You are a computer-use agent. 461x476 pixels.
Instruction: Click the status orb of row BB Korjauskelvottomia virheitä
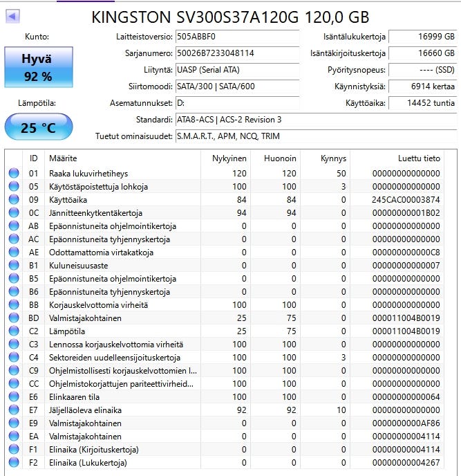[14, 304]
